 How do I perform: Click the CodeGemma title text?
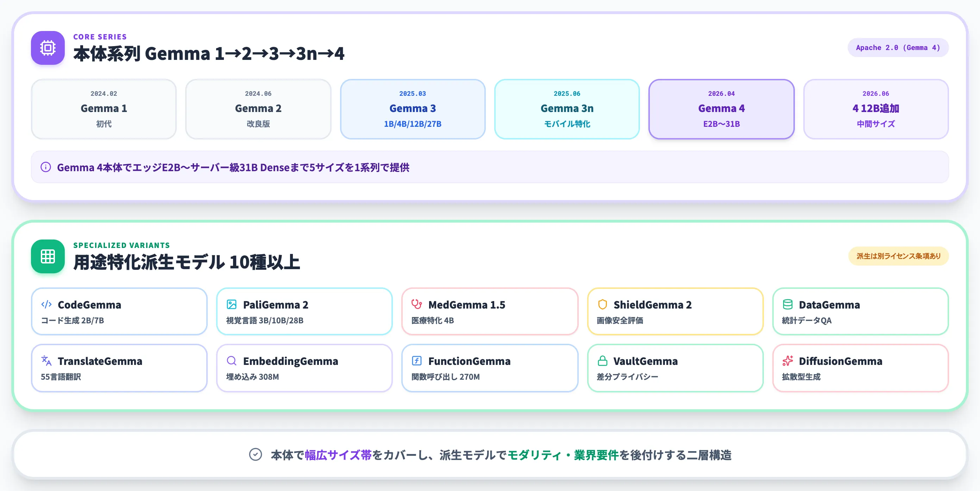(x=89, y=305)
